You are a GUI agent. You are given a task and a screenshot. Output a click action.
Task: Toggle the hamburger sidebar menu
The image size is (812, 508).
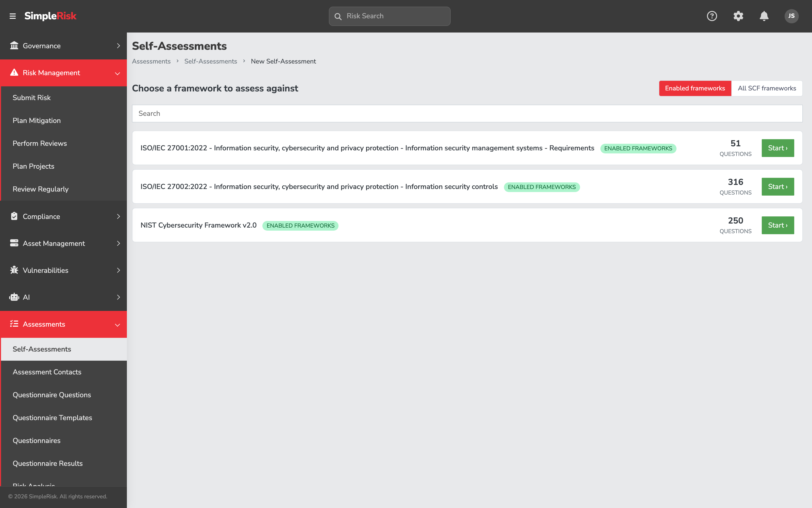13,16
